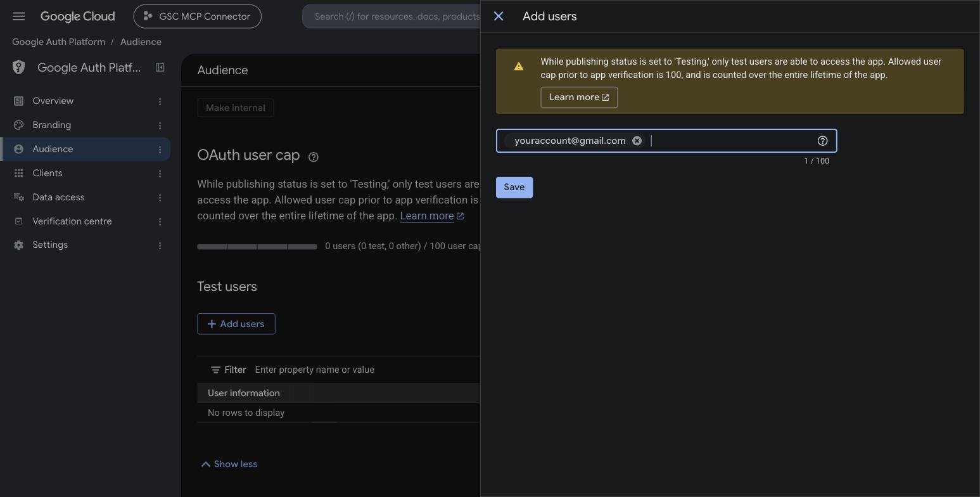This screenshot has height=497, width=980.
Task: Click the Data access icon
Action: click(18, 197)
